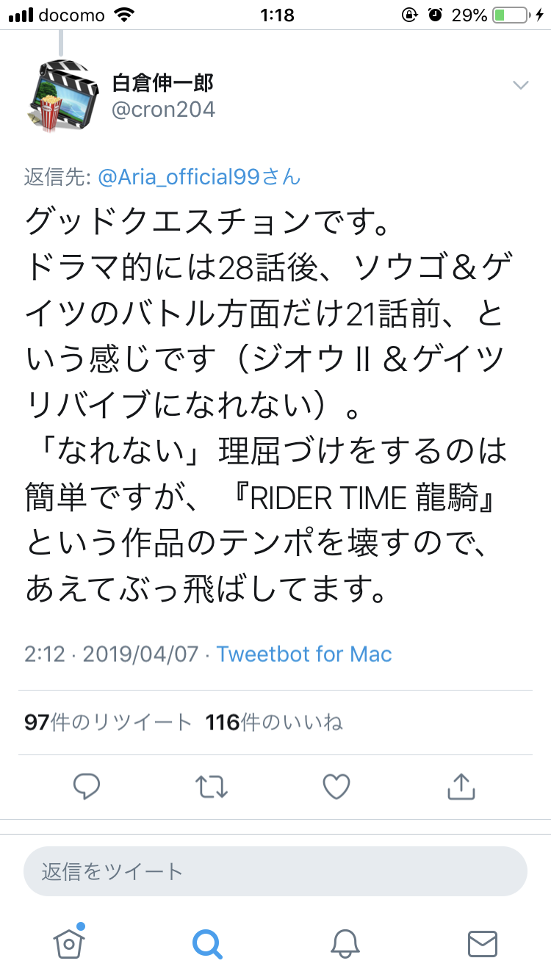Tap the @cron204 username handle

click(163, 109)
